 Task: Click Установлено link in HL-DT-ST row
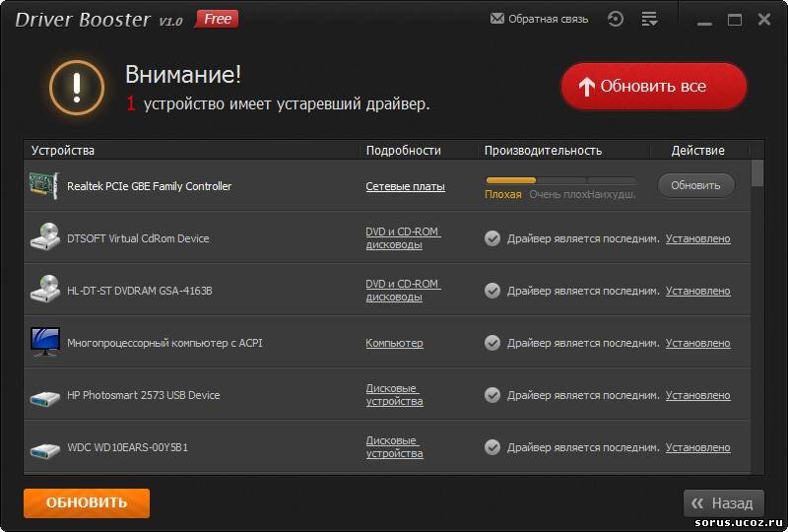point(698,292)
